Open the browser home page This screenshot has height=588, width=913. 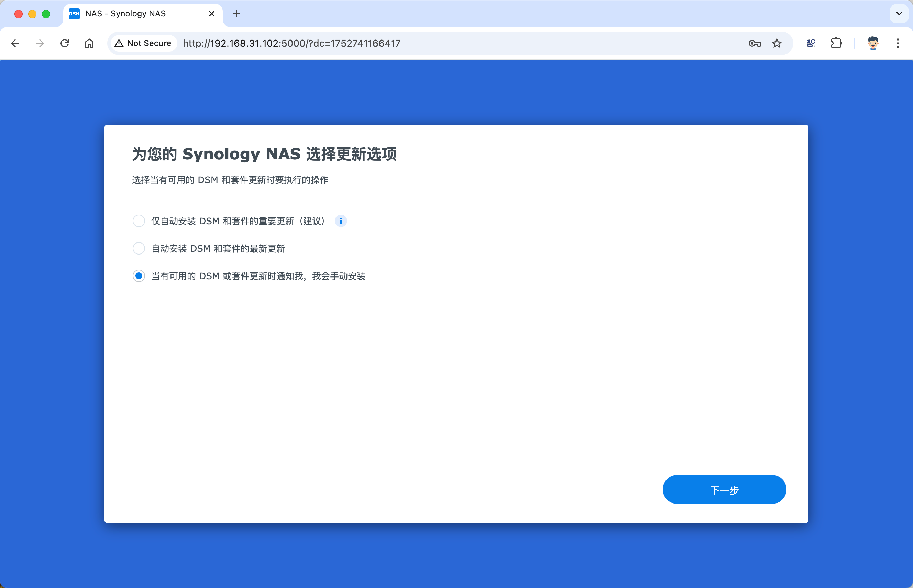[x=89, y=44]
